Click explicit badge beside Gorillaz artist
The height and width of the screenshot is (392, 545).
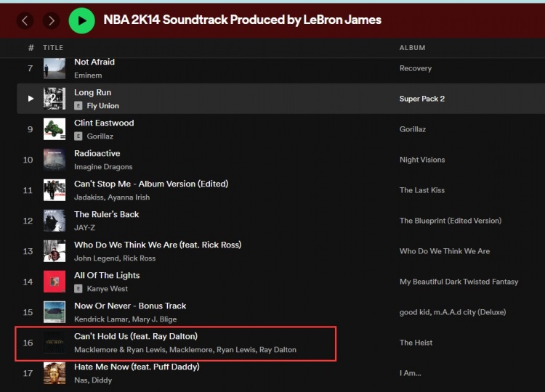78,136
